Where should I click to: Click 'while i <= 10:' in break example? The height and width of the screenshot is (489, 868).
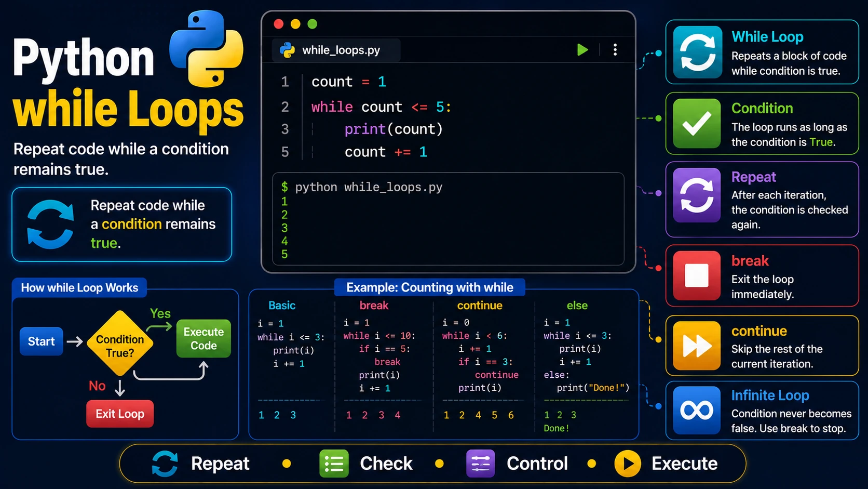(x=379, y=336)
